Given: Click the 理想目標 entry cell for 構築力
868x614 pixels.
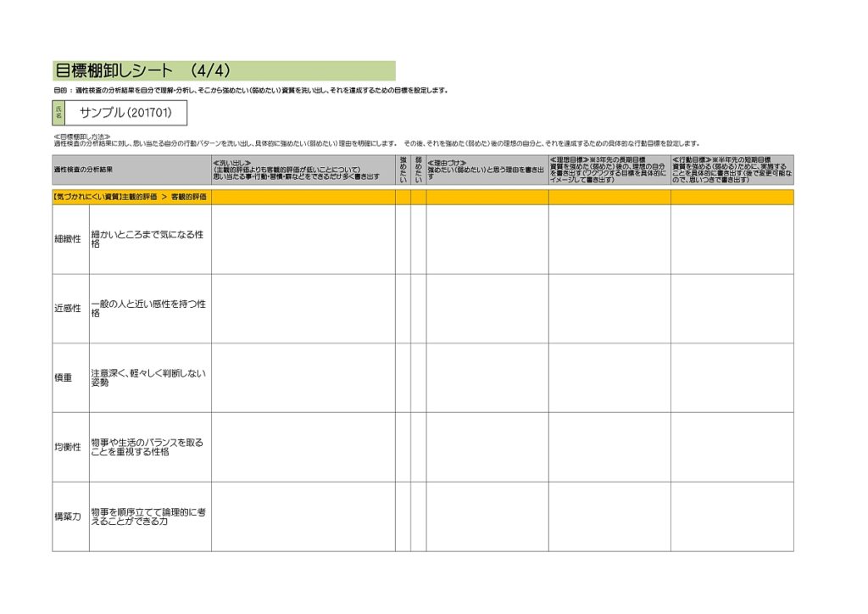Looking at the screenshot, I should tap(609, 516).
